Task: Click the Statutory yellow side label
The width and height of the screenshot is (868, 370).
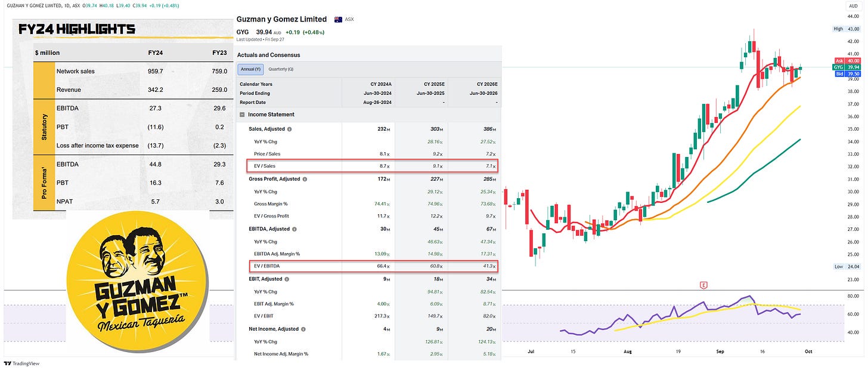Action: 44,127
